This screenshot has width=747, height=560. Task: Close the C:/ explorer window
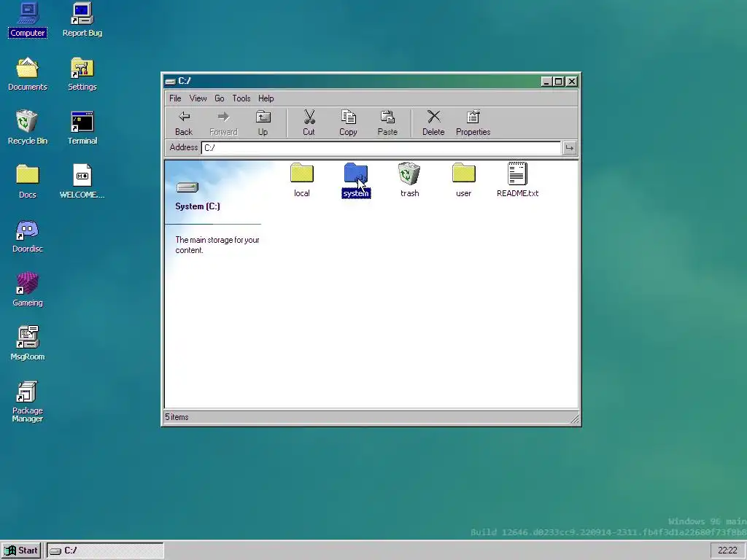[572, 82]
